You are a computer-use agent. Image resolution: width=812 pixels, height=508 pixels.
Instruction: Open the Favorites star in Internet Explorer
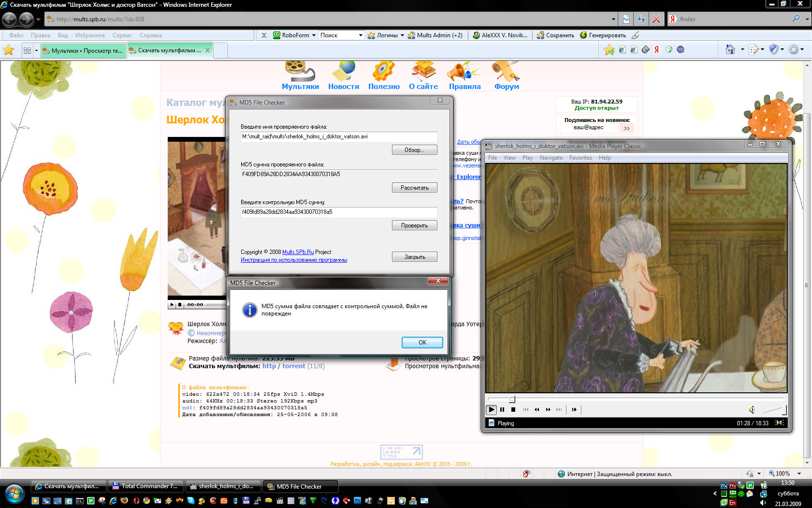(9, 50)
